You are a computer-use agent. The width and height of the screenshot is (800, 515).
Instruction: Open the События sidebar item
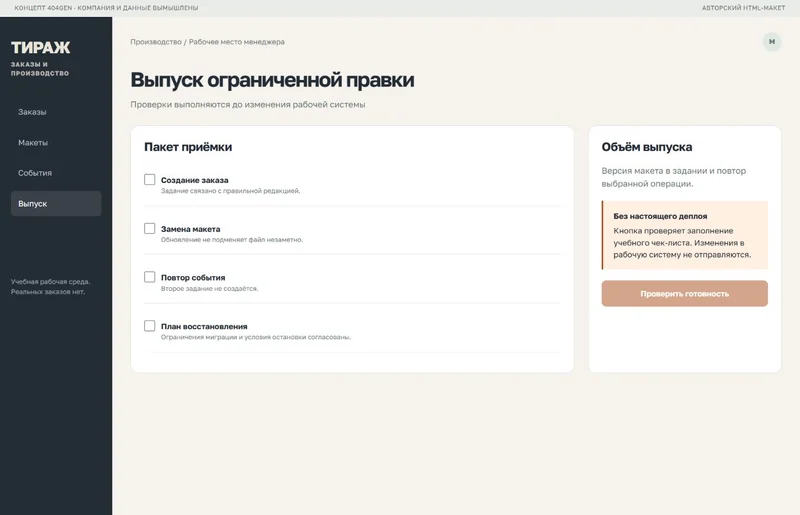tap(56, 173)
